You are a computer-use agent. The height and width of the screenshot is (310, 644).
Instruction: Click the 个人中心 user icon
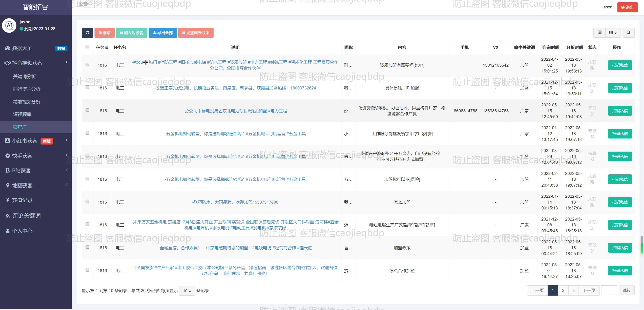(x=8, y=231)
